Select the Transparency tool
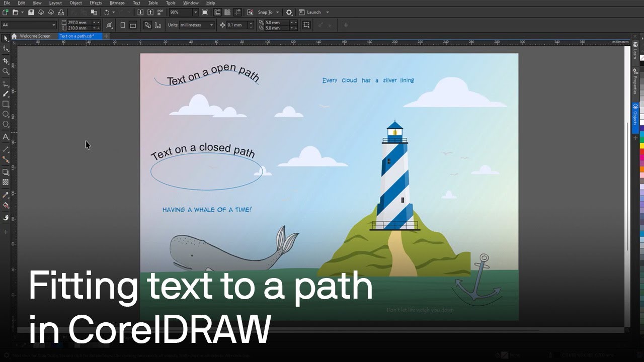The image size is (644, 362). 6,182
